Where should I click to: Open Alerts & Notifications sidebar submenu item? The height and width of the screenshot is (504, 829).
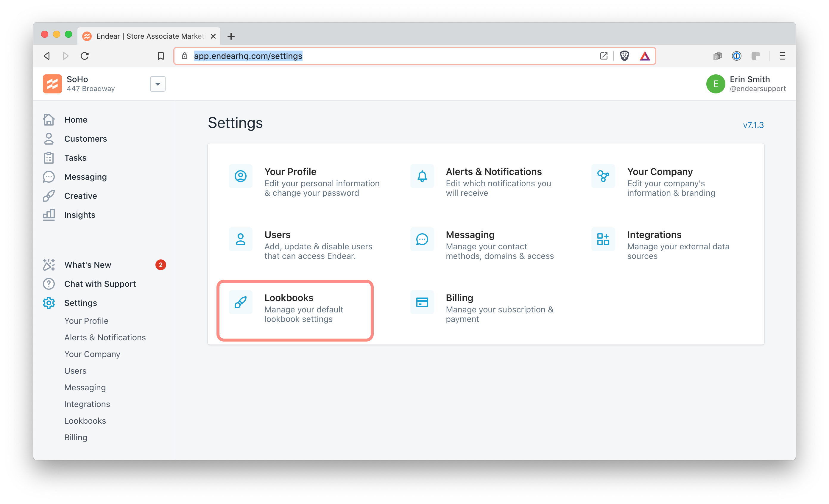click(105, 337)
